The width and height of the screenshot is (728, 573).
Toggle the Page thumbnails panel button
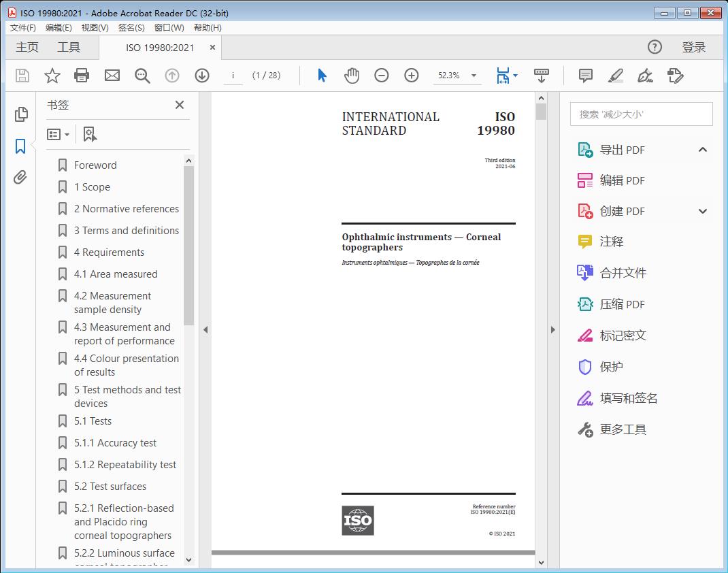click(x=20, y=114)
